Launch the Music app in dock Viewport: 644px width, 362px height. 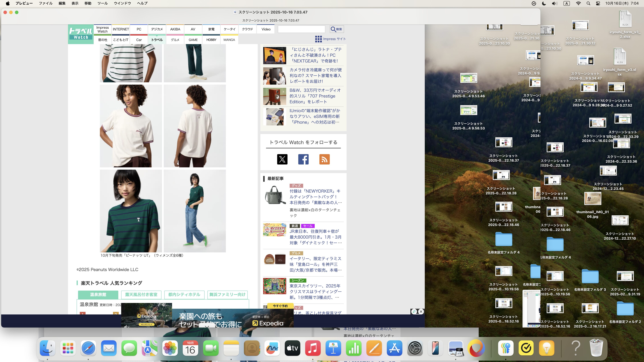(313, 348)
